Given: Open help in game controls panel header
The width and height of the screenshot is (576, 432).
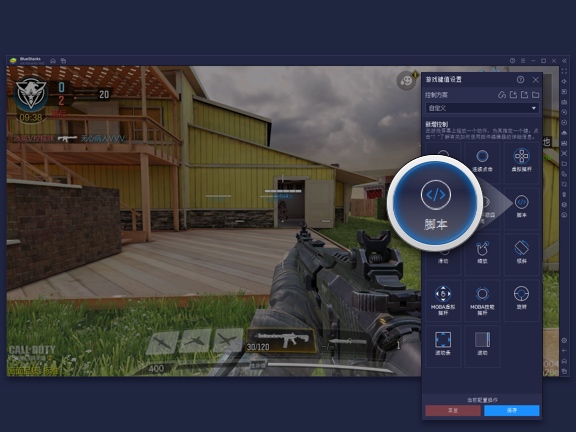Looking at the screenshot, I should click(520, 79).
